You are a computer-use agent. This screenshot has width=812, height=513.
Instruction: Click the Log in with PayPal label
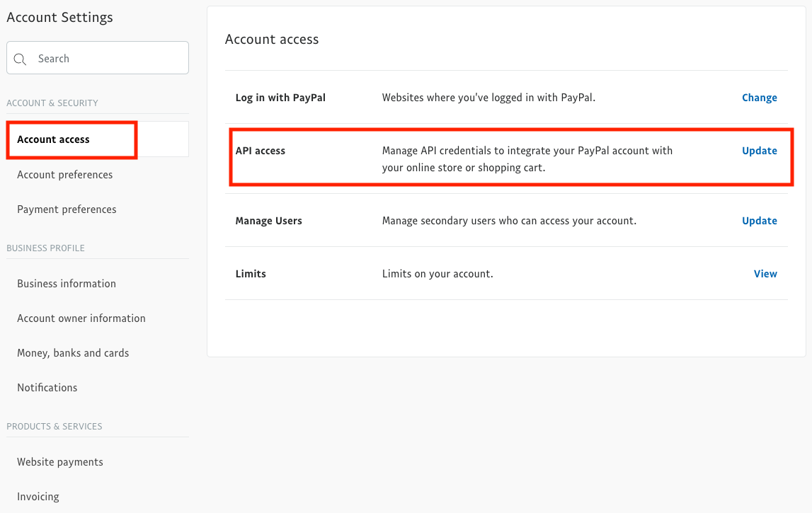280,98
